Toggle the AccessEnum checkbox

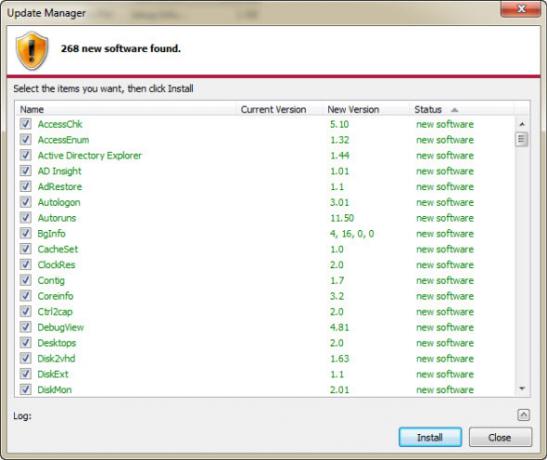pyautogui.click(x=25, y=139)
